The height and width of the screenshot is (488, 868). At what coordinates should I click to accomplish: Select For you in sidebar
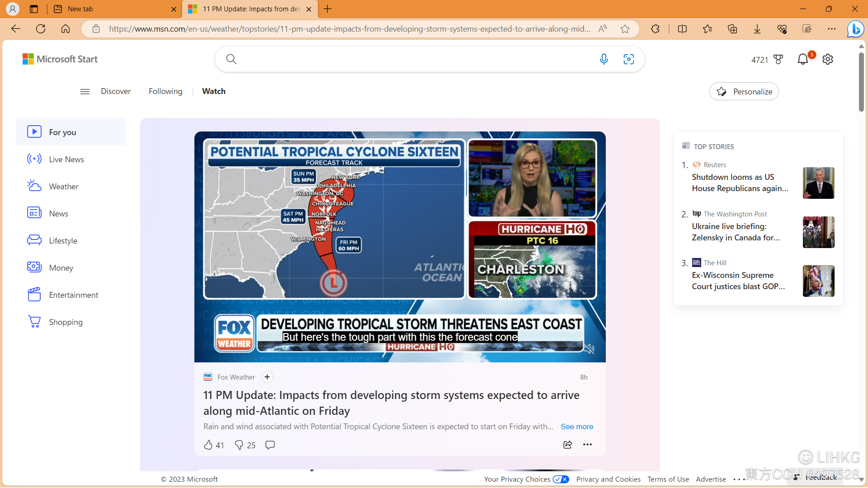point(71,132)
